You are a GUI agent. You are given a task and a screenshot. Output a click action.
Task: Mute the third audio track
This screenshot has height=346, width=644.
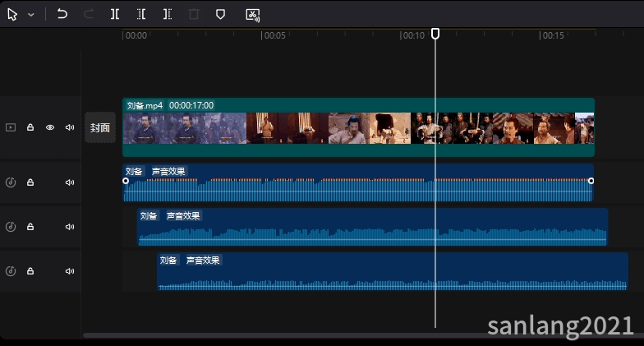tap(70, 271)
